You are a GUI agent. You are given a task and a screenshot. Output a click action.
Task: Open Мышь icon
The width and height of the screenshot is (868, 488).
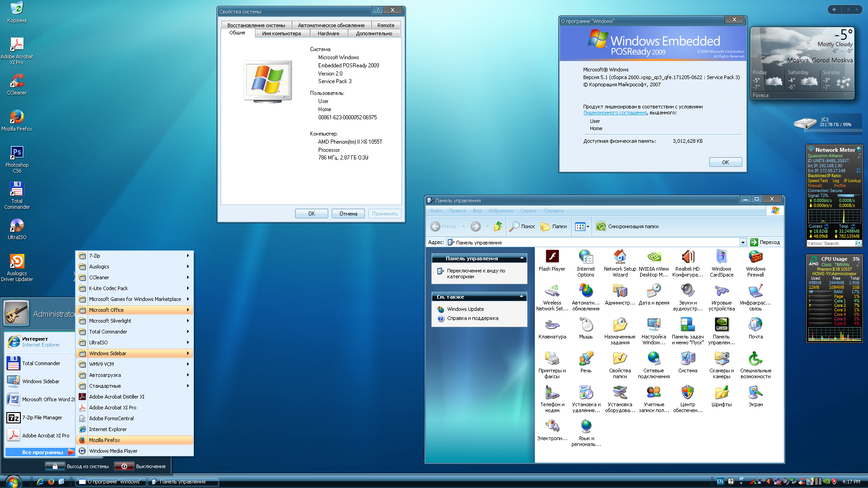click(x=586, y=329)
